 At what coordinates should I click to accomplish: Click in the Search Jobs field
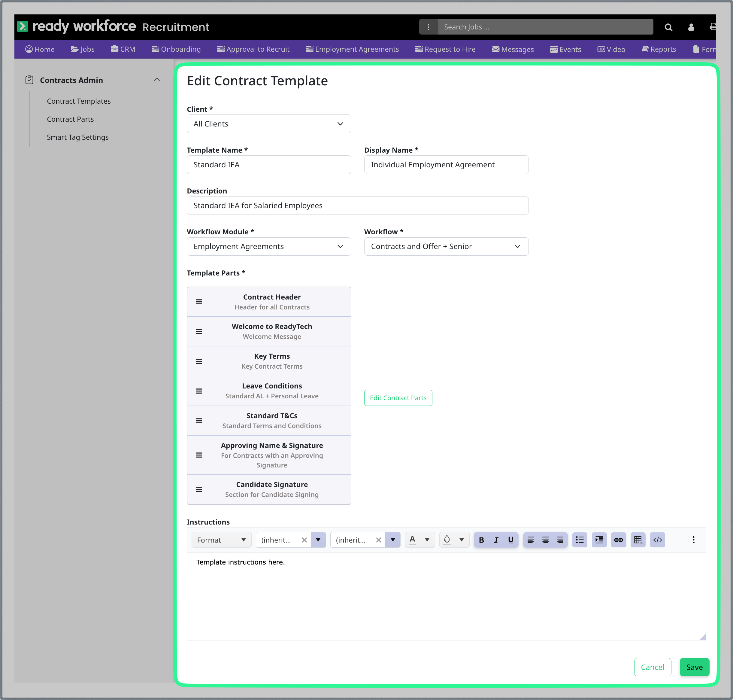point(545,27)
